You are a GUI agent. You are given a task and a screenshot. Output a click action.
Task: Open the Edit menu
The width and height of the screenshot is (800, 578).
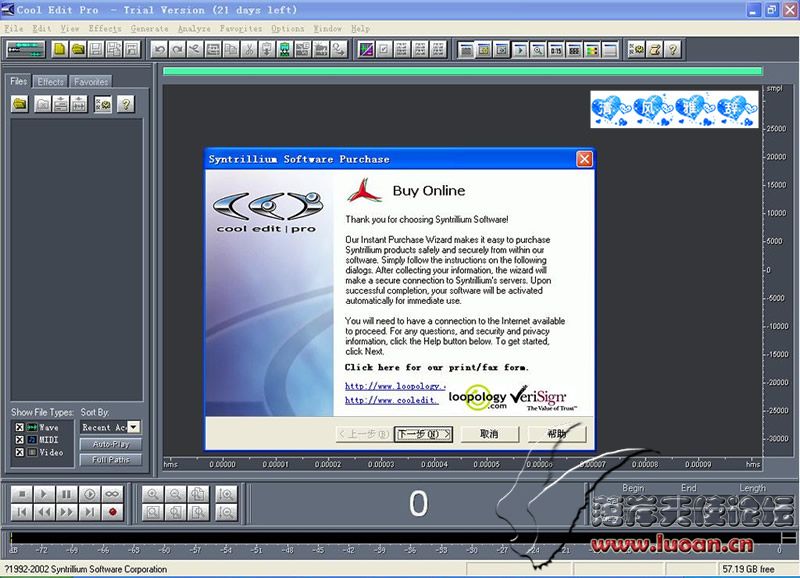pos(42,29)
